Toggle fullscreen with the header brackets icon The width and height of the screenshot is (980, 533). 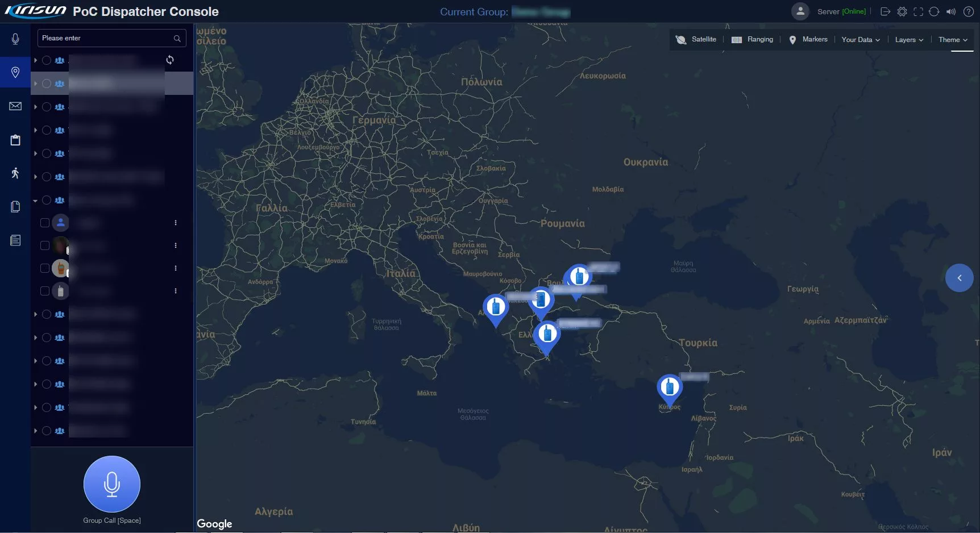point(918,11)
